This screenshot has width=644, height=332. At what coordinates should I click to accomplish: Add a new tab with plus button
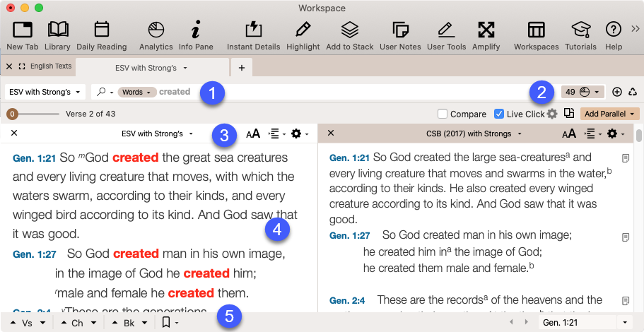pos(241,68)
